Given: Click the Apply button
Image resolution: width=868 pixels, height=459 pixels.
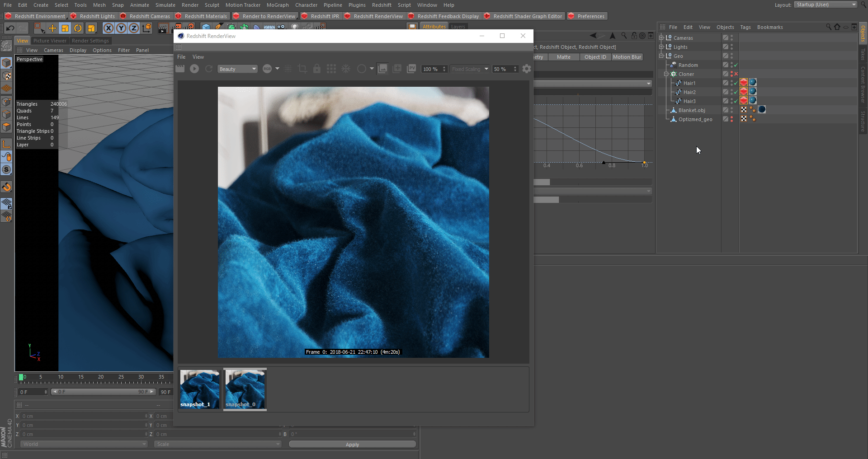Looking at the screenshot, I should pyautogui.click(x=352, y=445).
